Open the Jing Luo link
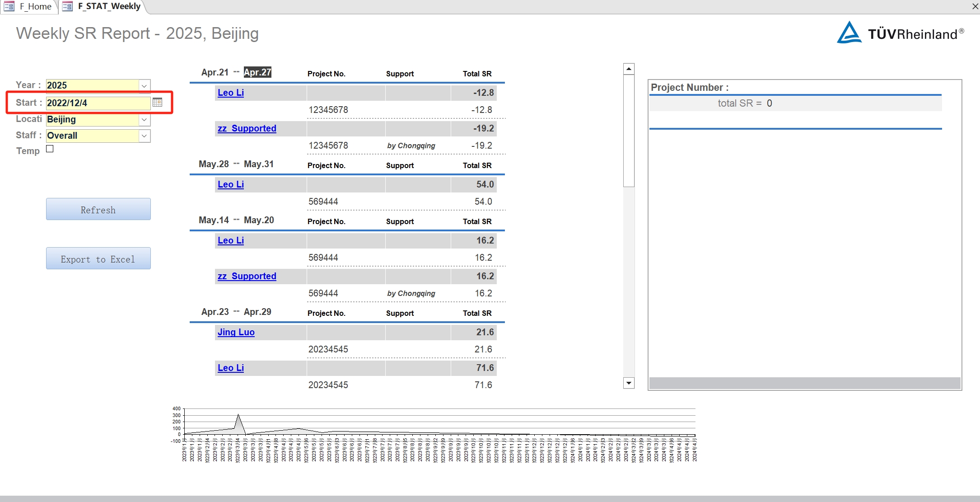 pos(236,332)
